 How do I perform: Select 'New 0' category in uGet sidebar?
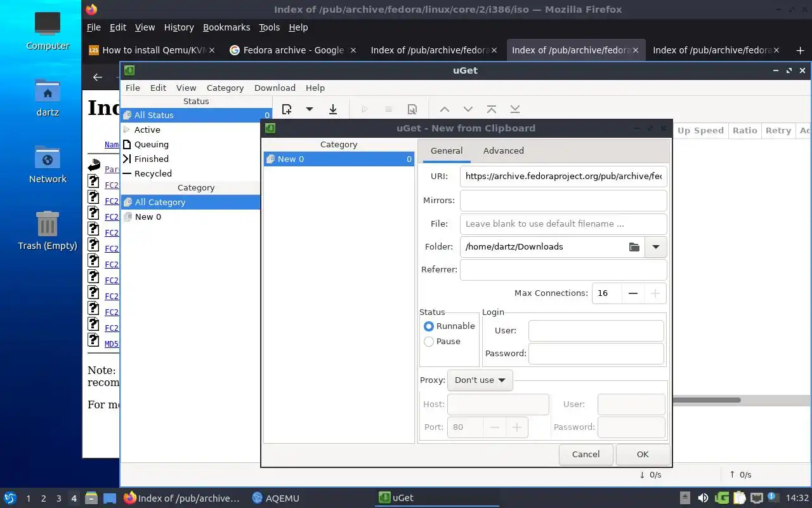coord(190,217)
